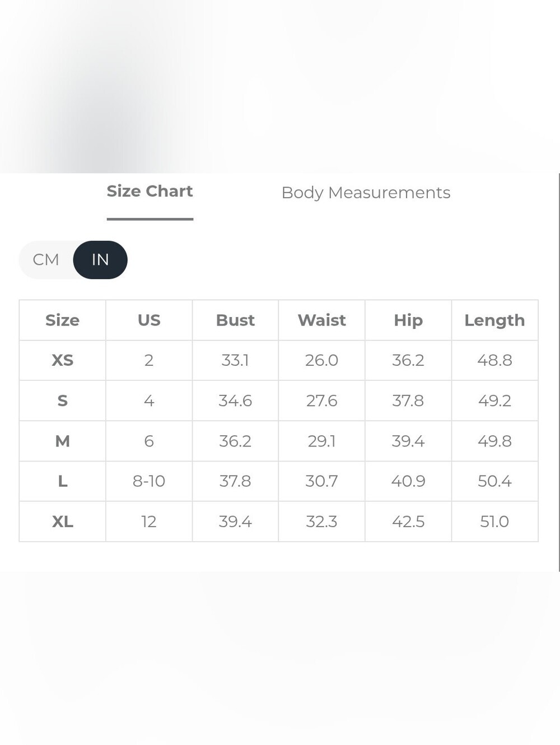Select the L size row label
This screenshot has width=560, height=745.
(x=62, y=481)
